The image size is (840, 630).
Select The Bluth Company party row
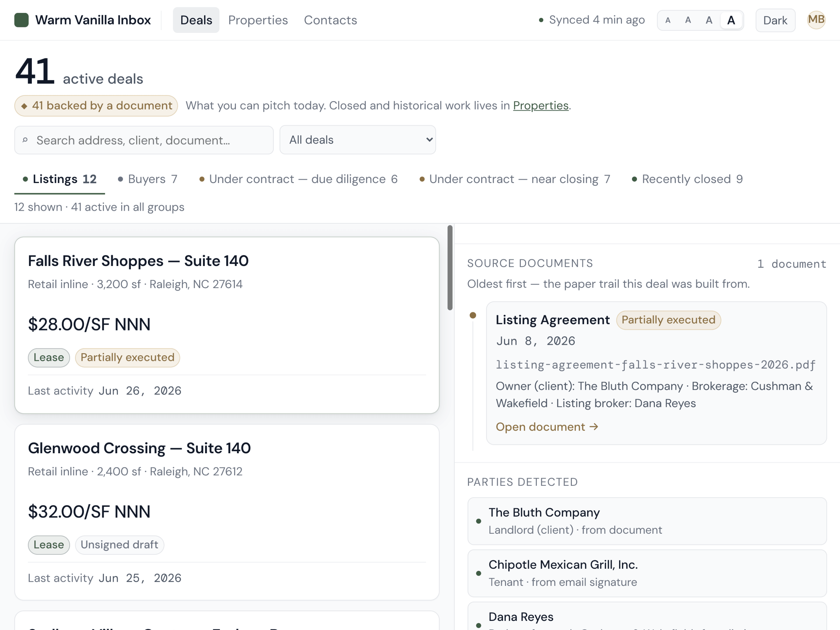647,521
